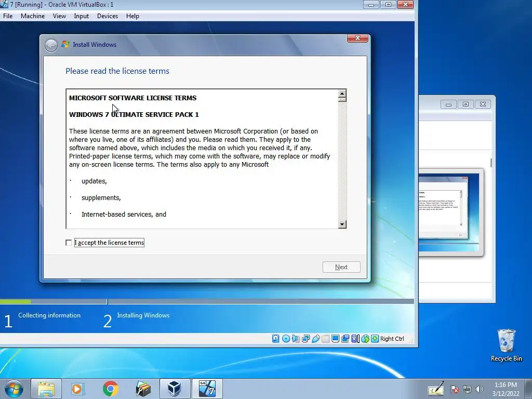Image resolution: width=532 pixels, height=399 pixels.
Task: Click the Windows flag icon in installer title
Action: 65,45
